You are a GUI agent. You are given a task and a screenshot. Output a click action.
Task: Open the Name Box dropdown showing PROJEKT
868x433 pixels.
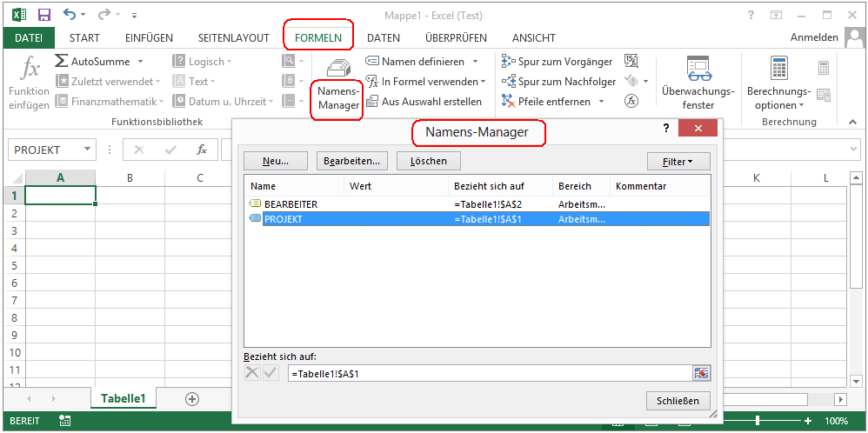(88, 150)
